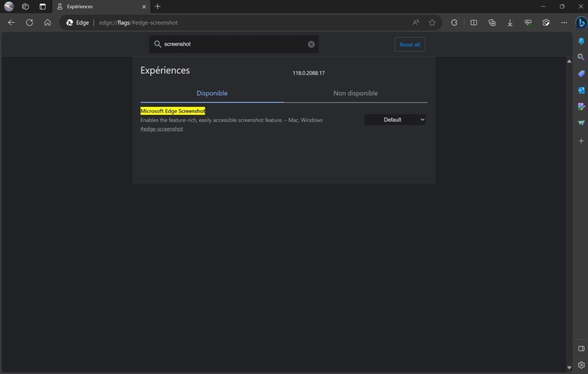
Task: Click the scrollbar up arrow
Action: tap(569, 61)
